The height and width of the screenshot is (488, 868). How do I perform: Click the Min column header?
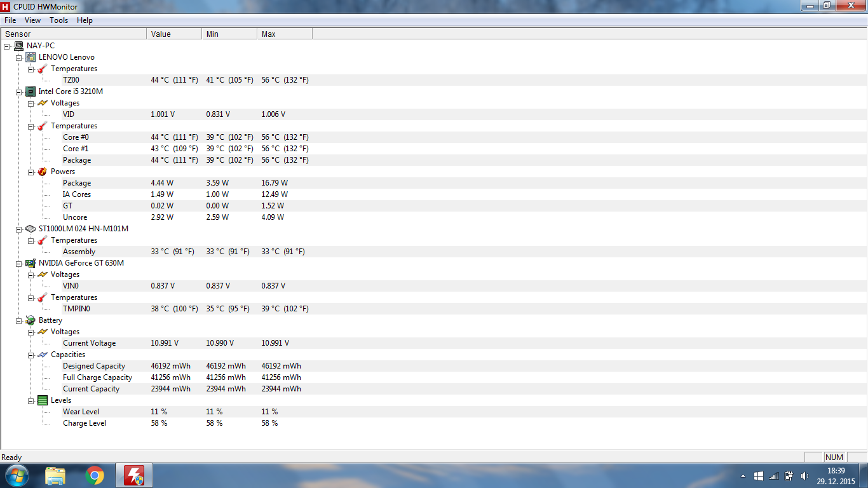[x=229, y=34]
